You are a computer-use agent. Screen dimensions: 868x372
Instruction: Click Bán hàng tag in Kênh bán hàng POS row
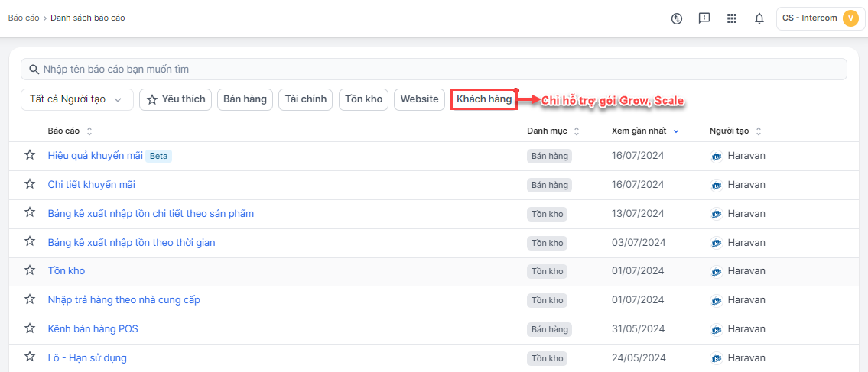[x=549, y=329]
